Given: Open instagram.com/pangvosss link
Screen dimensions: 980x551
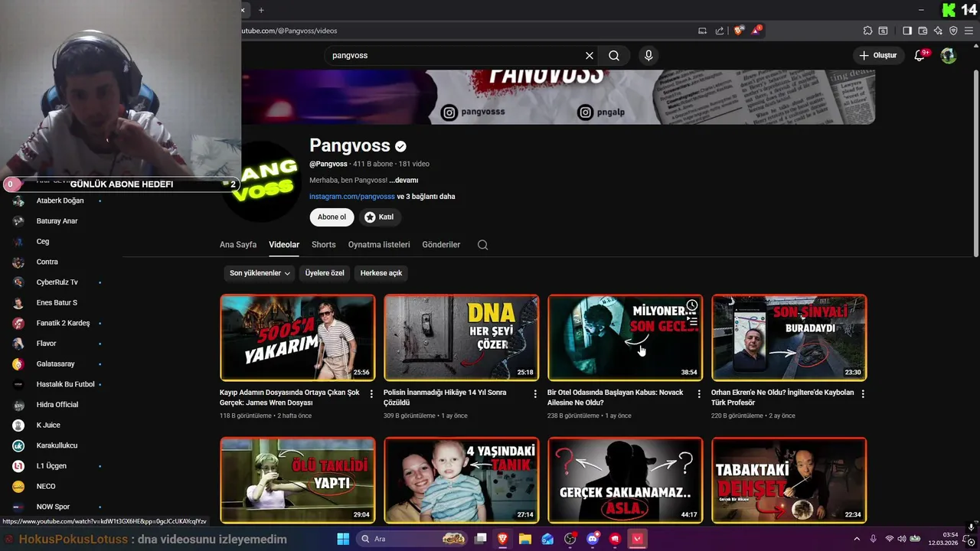Looking at the screenshot, I should click(352, 197).
